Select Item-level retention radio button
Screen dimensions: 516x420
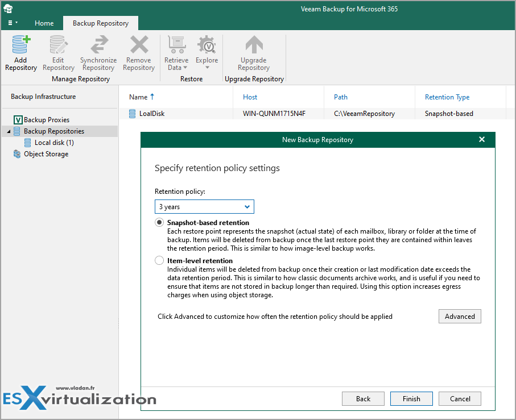(x=159, y=261)
